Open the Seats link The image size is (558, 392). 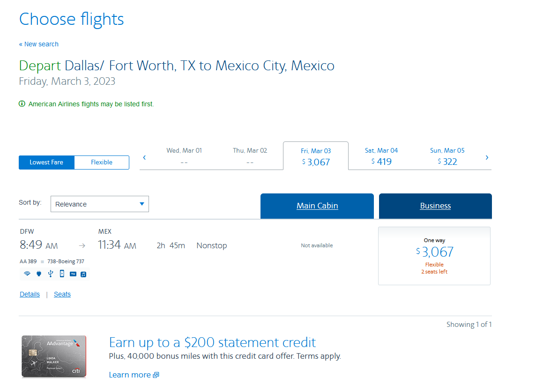(x=62, y=295)
